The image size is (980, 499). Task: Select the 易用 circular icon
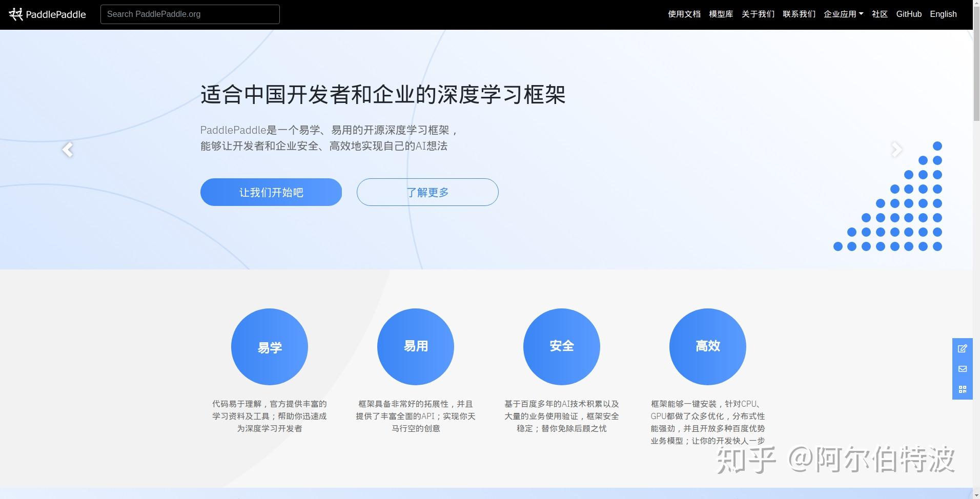[415, 346]
